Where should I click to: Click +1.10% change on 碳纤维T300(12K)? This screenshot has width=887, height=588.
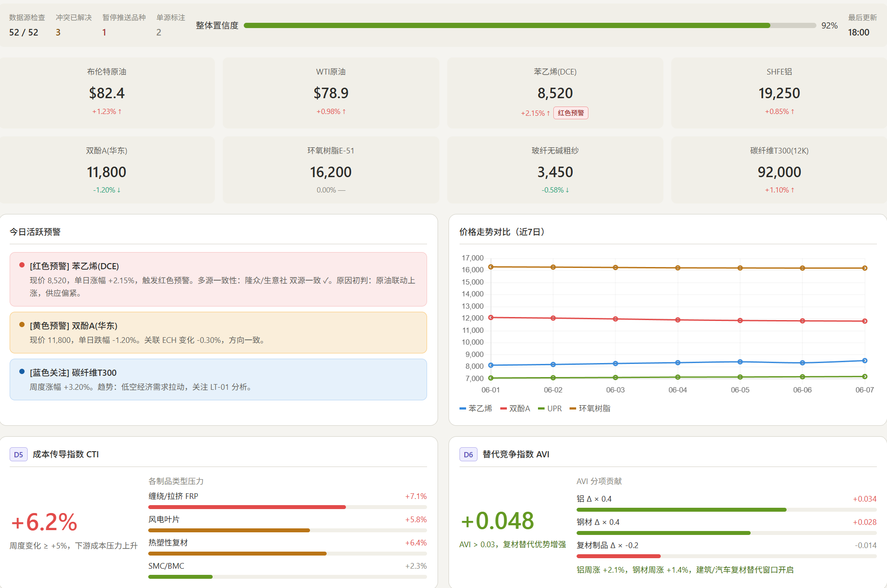coord(779,190)
